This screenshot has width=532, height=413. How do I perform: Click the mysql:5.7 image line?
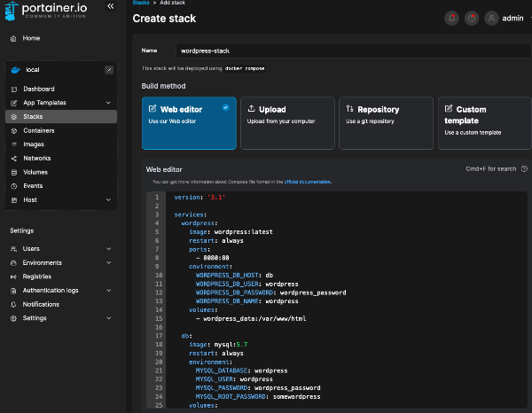pos(218,345)
